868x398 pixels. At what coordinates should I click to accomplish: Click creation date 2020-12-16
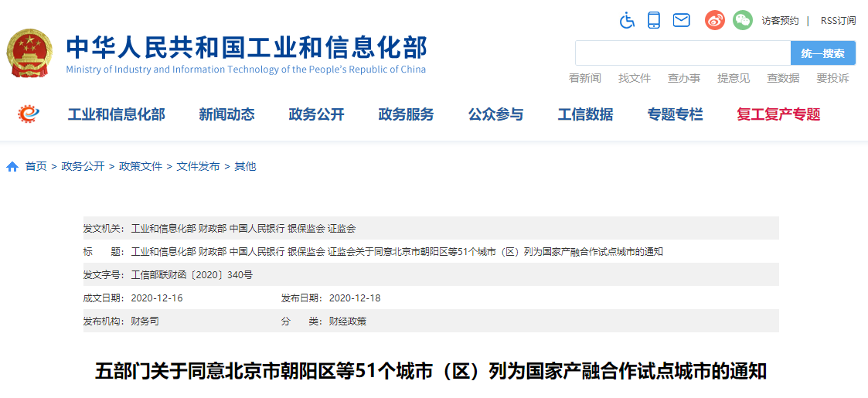(157, 298)
